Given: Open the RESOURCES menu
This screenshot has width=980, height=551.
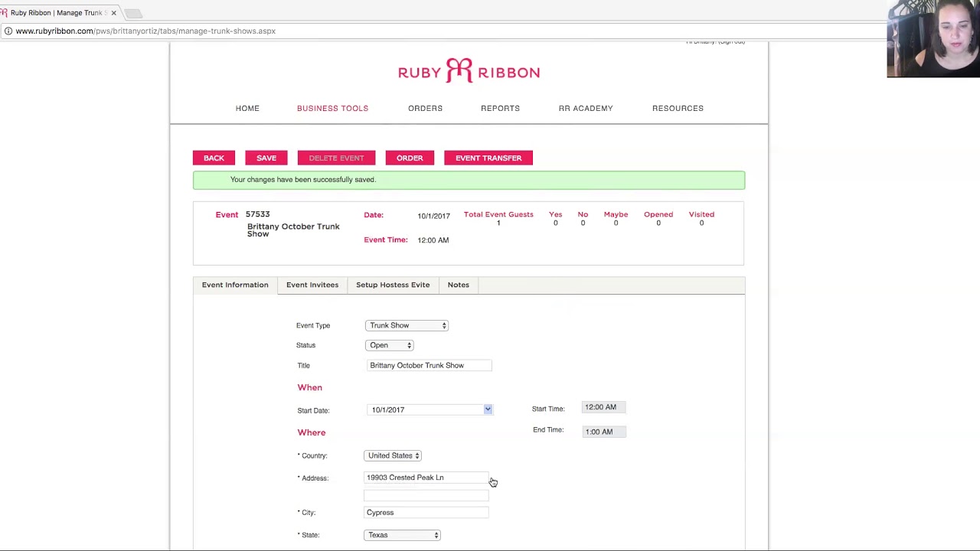Looking at the screenshot, I should [x=678, y=108].
